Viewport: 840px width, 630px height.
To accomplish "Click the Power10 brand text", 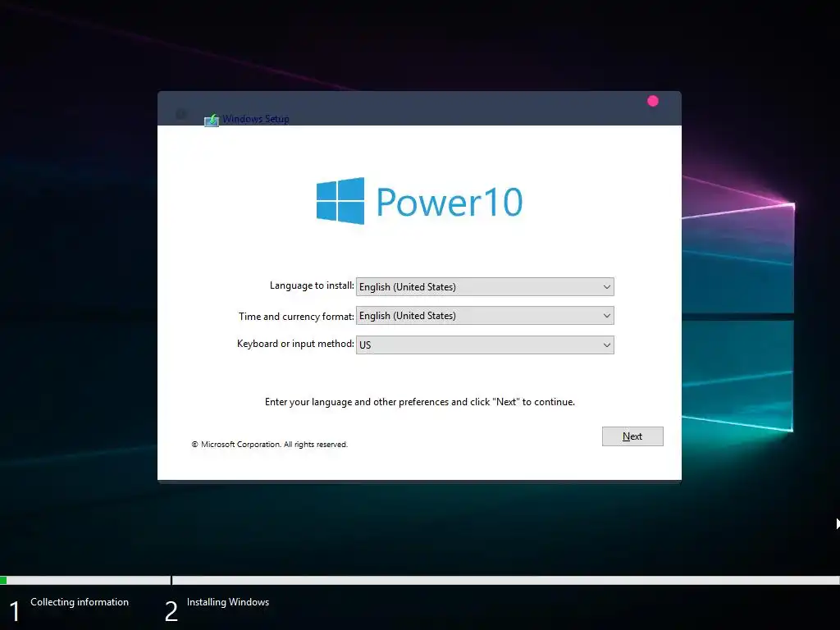I will pos(450,202).
